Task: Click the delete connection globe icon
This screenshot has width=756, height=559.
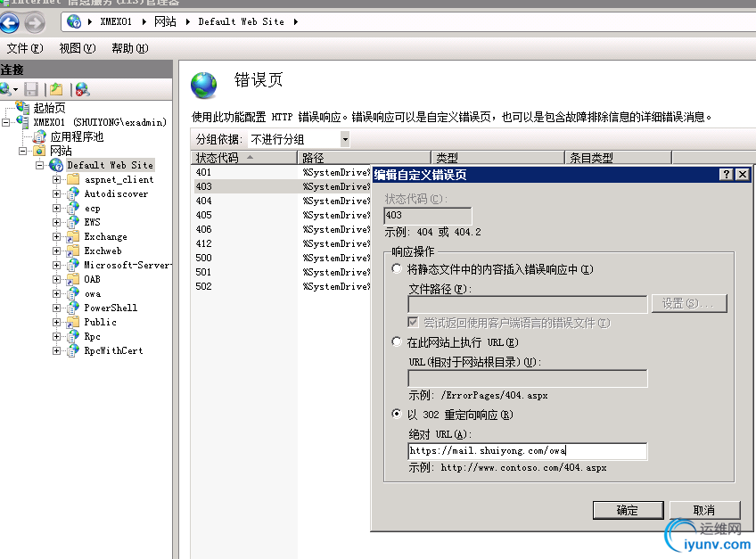Action: [80, 89]
